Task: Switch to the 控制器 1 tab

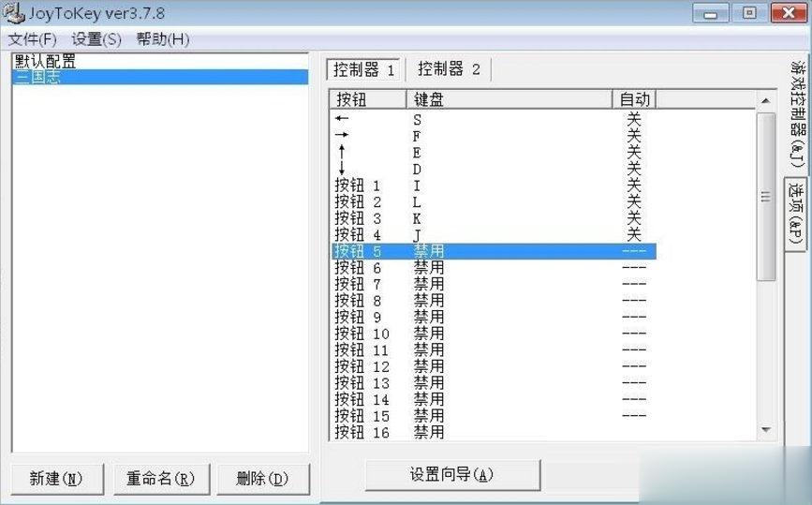Action: 363,69
